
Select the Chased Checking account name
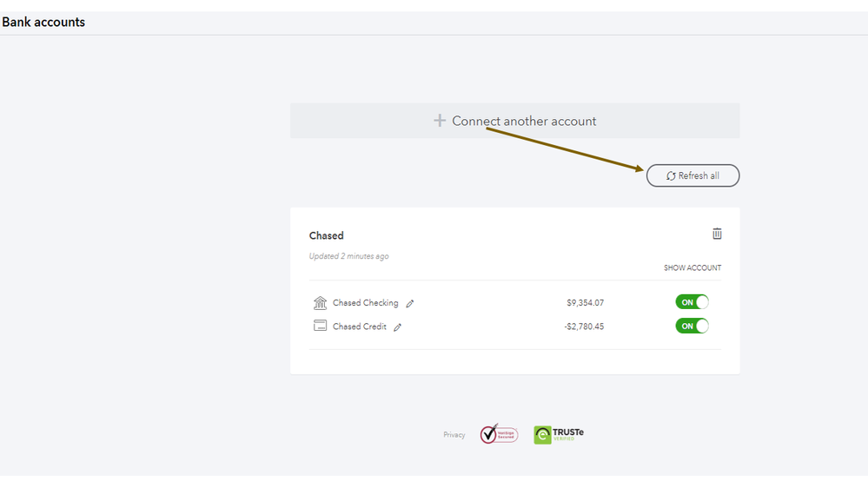[365, 303]
